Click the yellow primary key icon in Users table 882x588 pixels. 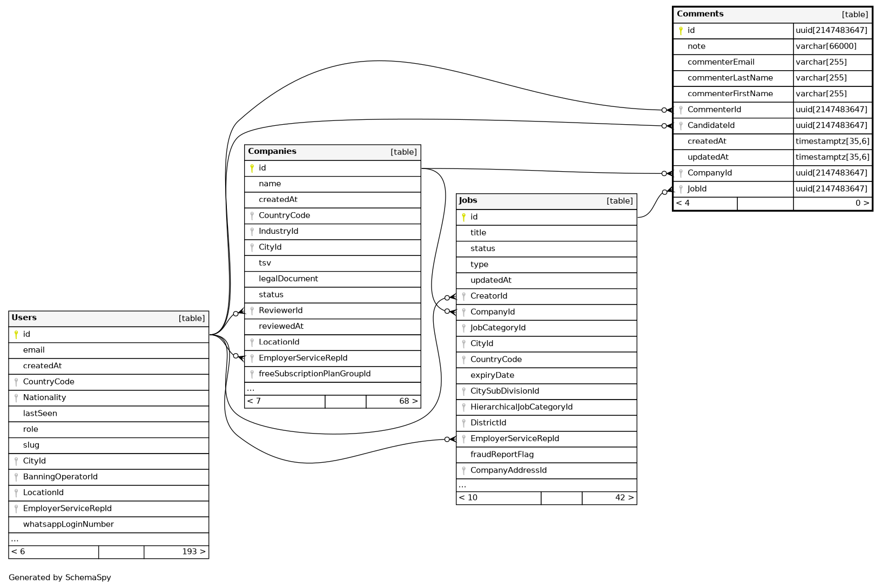(x=16, y=335)
